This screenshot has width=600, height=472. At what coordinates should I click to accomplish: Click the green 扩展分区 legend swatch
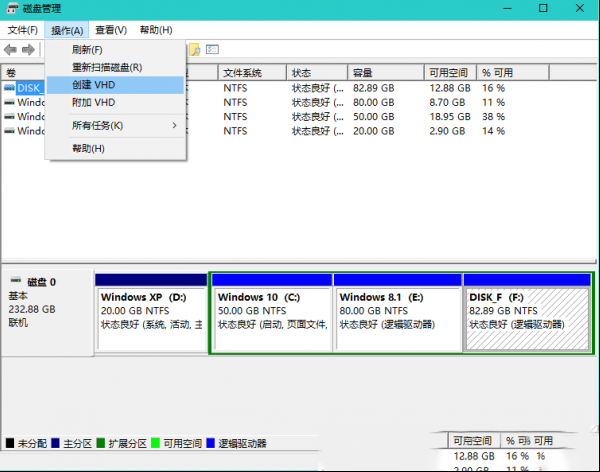tap(101, 443)
